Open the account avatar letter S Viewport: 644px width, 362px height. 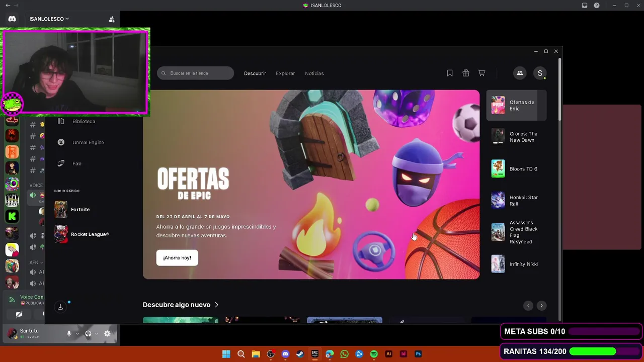[540, 73]
